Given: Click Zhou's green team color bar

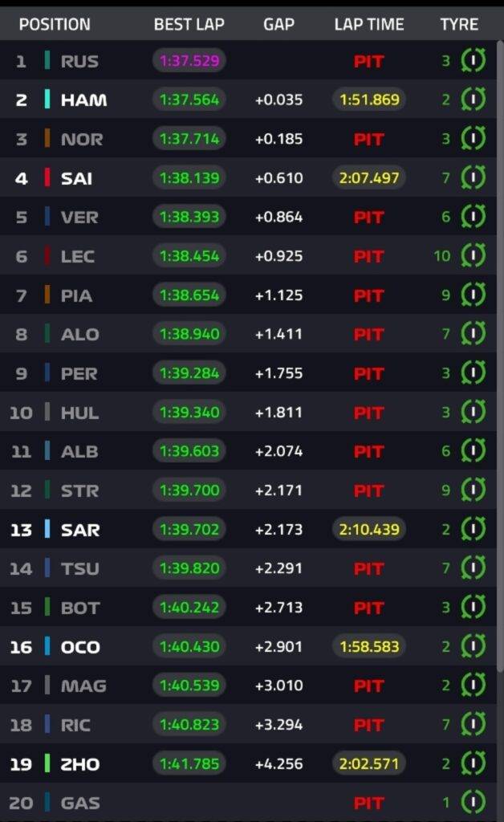Looking at the screenshot, I should pyautogui.click(x=48, y=763).
